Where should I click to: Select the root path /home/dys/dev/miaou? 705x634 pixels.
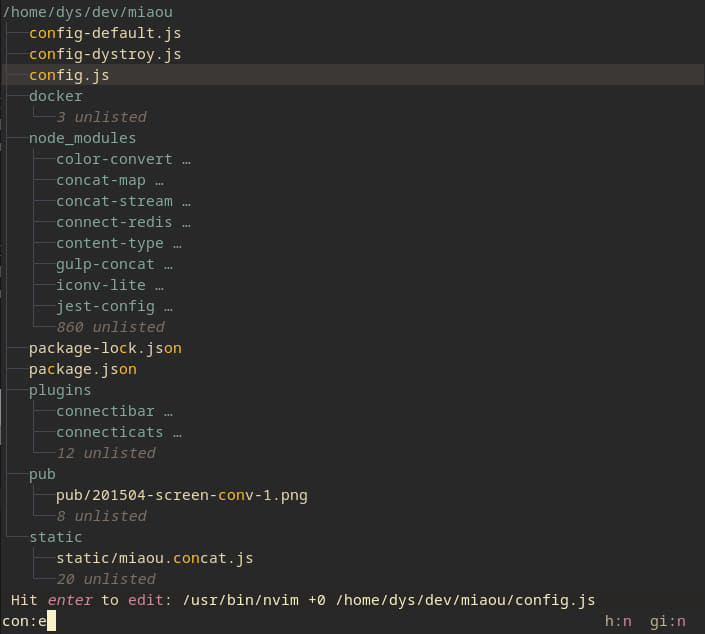87,12
